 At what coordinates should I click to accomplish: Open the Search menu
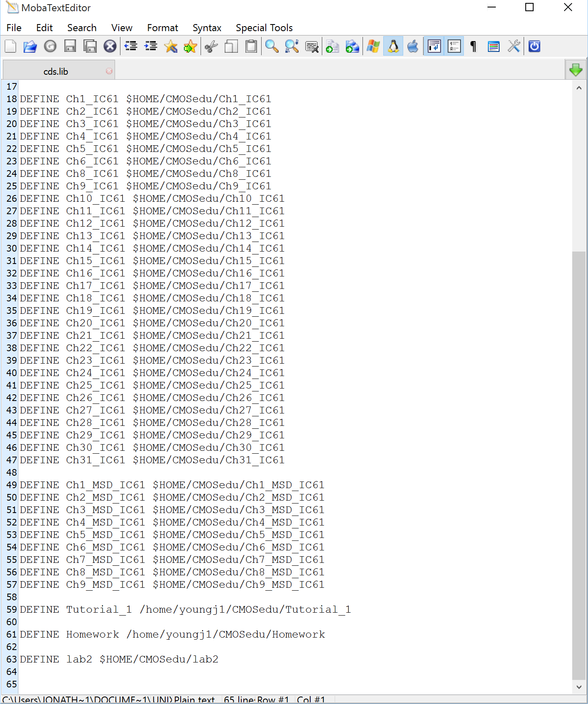coord(82,28)
